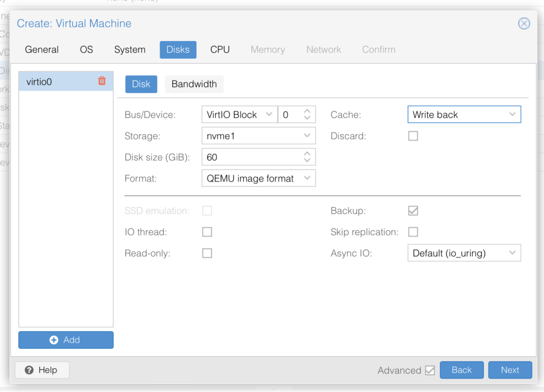Open the Bandwidth sub-tab
Image resolution: width=544 pixels, height=392 pixels.
(x=194, y=84)
